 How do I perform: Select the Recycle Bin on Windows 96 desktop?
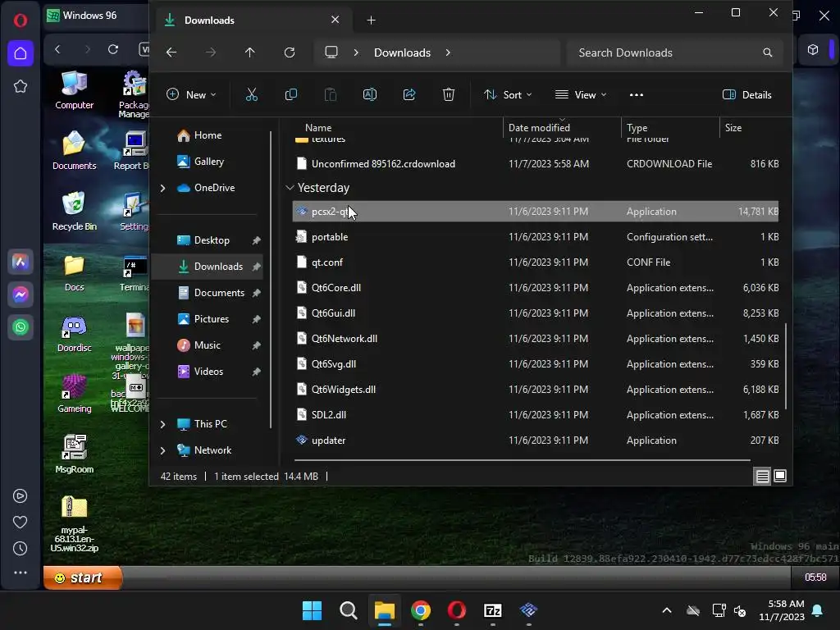coord(75,212)
